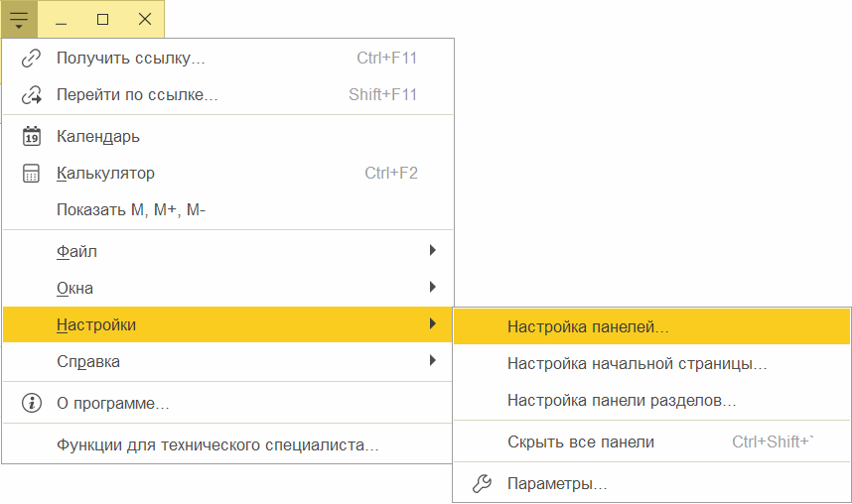852x504 pixels.
Task: Click the arrow next to Настройки
Action: [433, 324]
